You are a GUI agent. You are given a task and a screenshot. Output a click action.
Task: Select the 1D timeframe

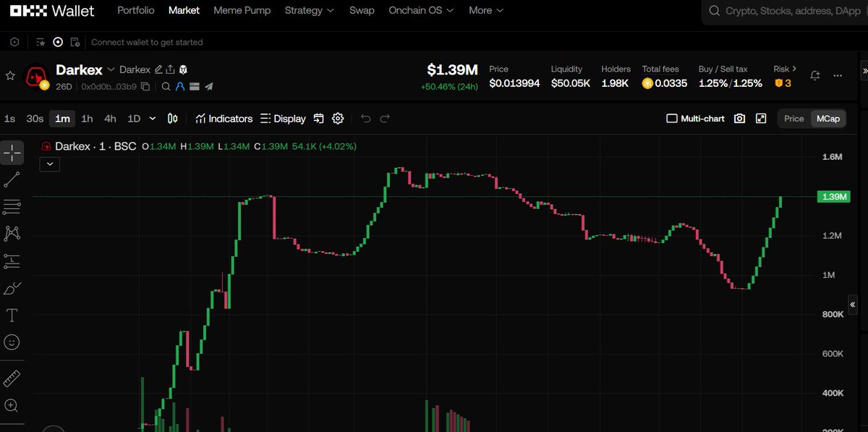coord(134,119)
